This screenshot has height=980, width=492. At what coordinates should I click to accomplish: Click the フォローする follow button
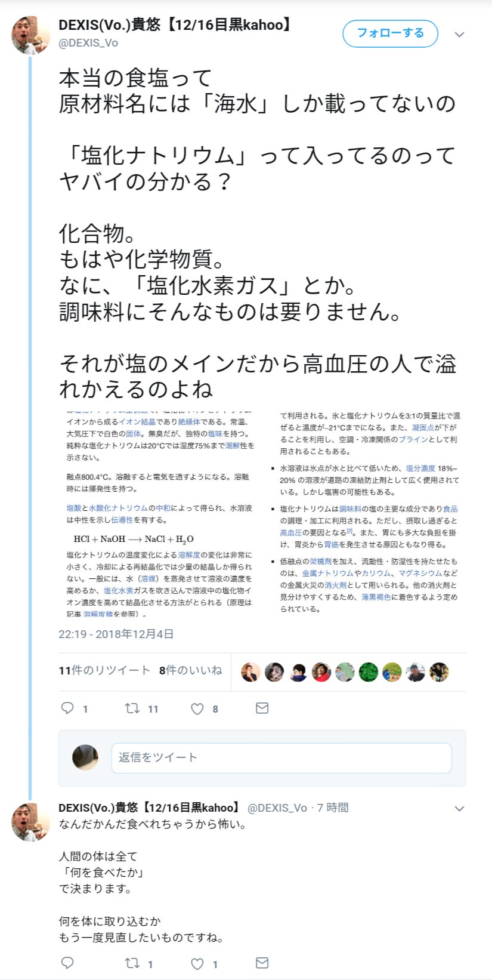point(390,33)
